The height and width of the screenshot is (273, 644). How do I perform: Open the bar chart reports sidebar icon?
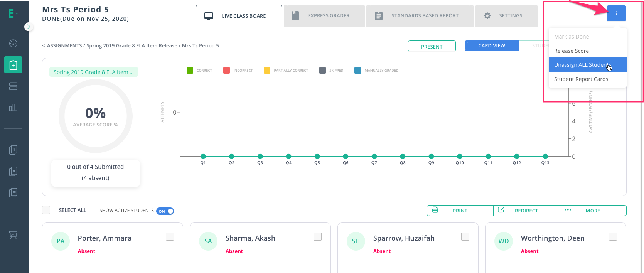pos(13,108)
